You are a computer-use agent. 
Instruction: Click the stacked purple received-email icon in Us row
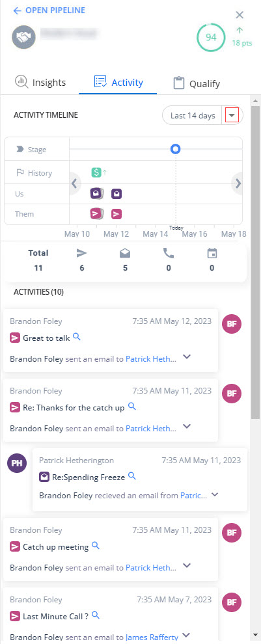(97, 193)
